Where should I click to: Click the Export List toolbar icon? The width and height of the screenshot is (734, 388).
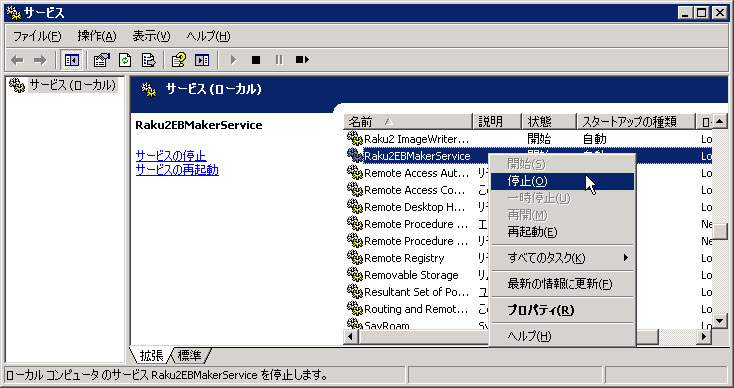click(148, 60)
